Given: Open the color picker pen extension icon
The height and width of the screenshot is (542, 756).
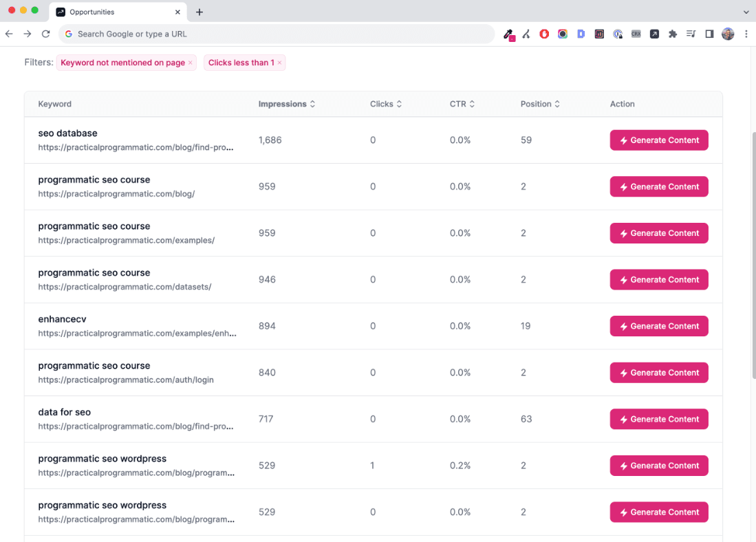Looking at the screenshot, I should pyautogui.click(x=508, y=34).
